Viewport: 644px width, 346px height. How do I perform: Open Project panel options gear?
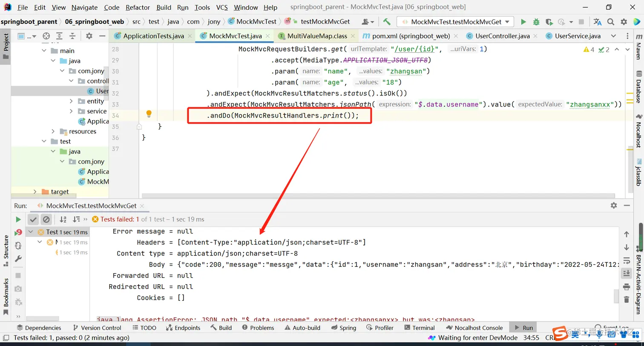(89, 36)
